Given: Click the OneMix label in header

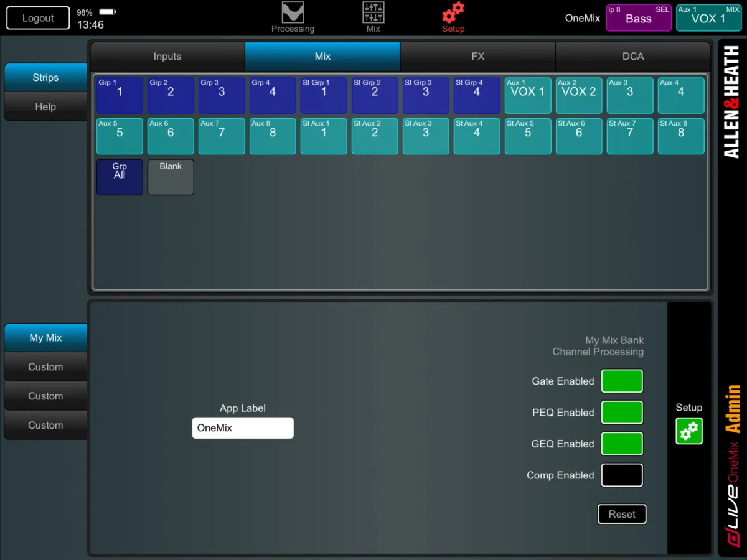Looking at the screenshot, I should click(x=583, y=18).
